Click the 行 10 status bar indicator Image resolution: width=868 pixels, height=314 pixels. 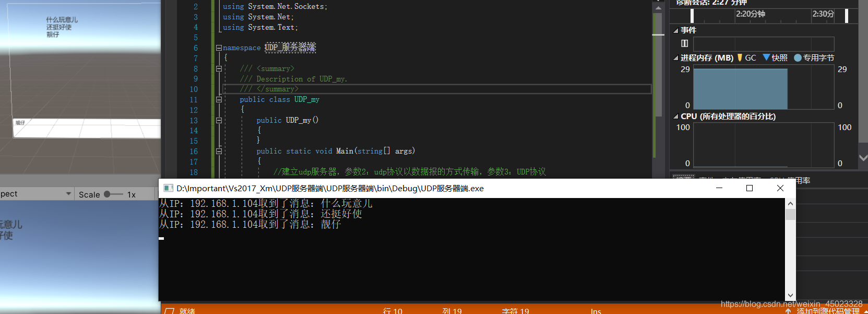coord(393,311)
